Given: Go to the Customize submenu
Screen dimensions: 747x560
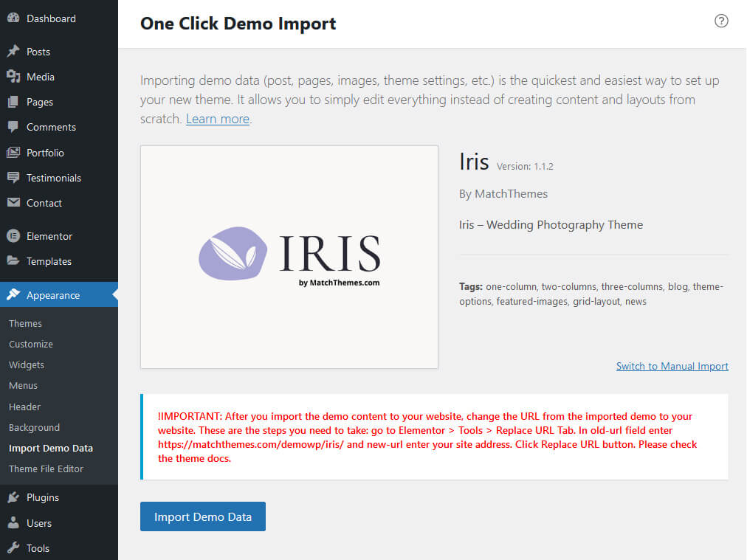Looking at the screenshot, I should click(x=31, y=344).
